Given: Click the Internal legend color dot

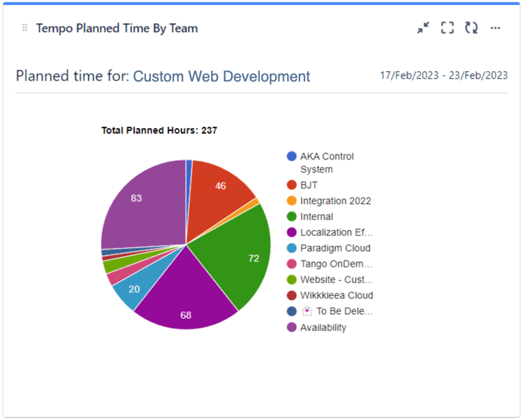Looking at the screenshot, I should (x=292, y=217).
